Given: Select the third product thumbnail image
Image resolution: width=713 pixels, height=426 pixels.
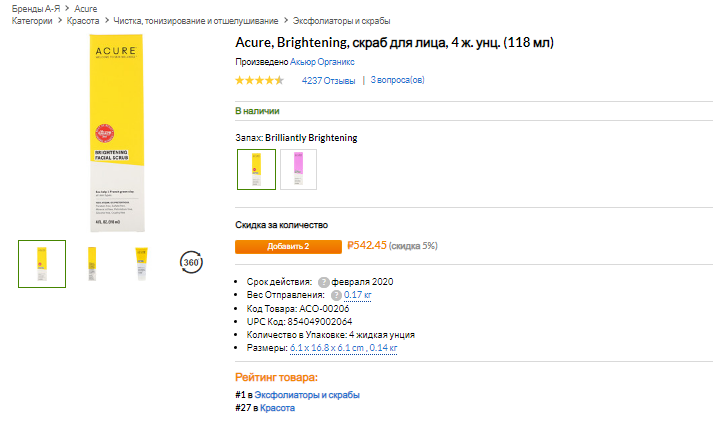Looking at the screenshot, I should tap(141, 263).
